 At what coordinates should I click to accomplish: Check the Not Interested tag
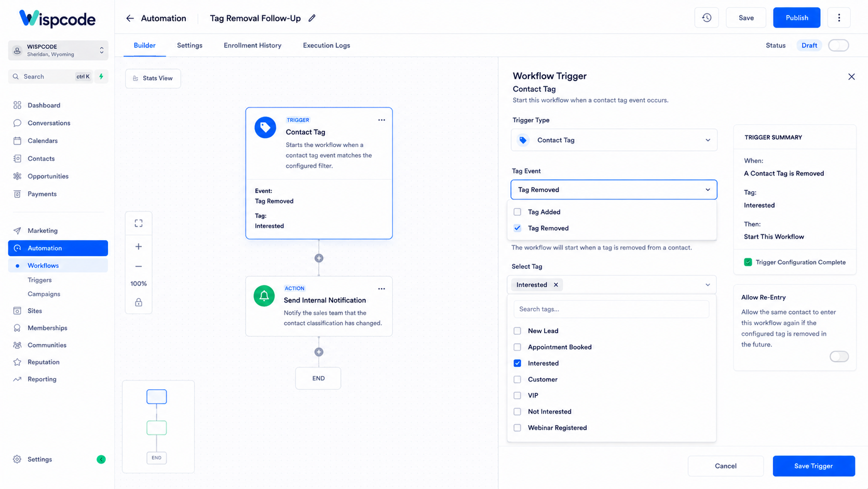(x=518, y=412)
